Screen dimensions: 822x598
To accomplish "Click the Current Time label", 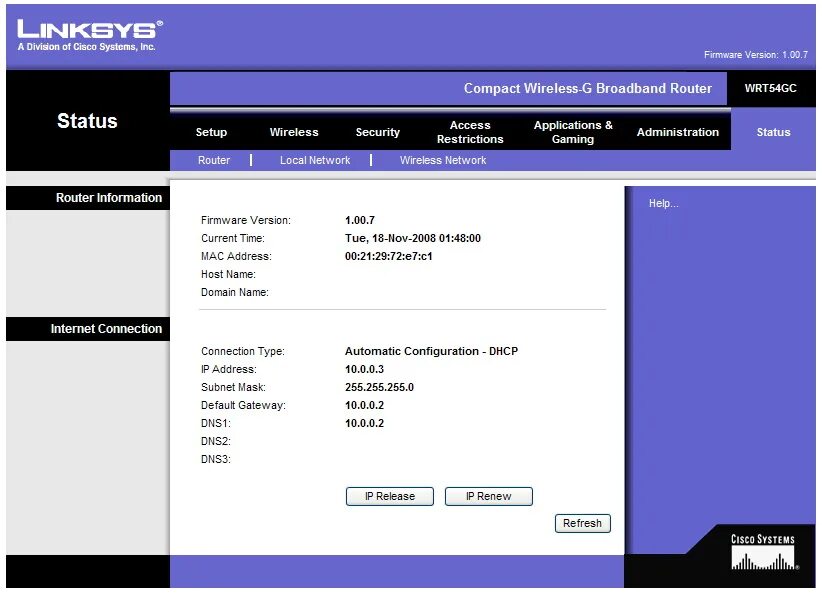I will click(233, 238).
